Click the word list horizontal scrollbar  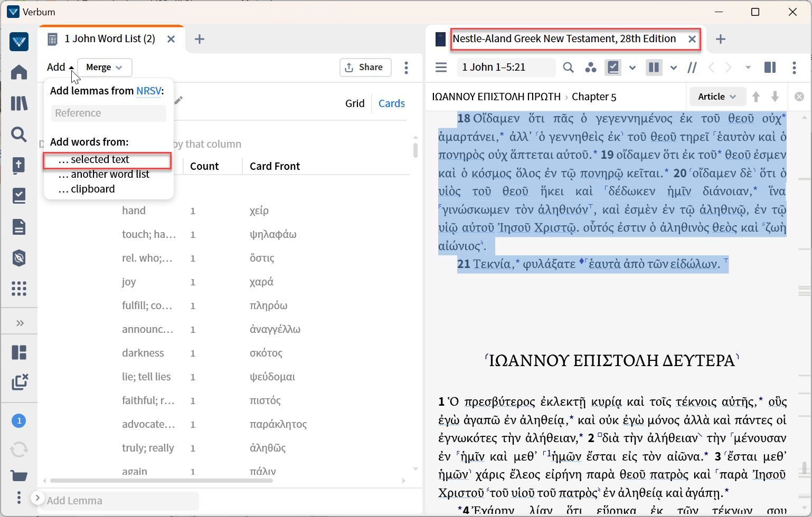(x=162, y=481)
